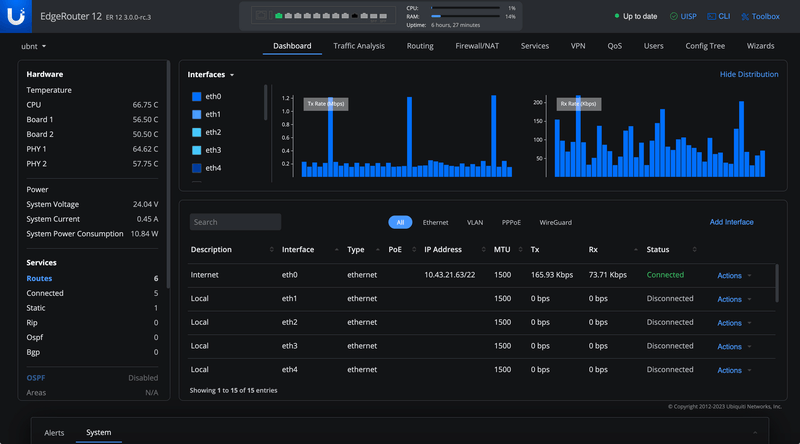Click the green Up to date status dot
The image size is (800, 444).
tap(617, 16)
